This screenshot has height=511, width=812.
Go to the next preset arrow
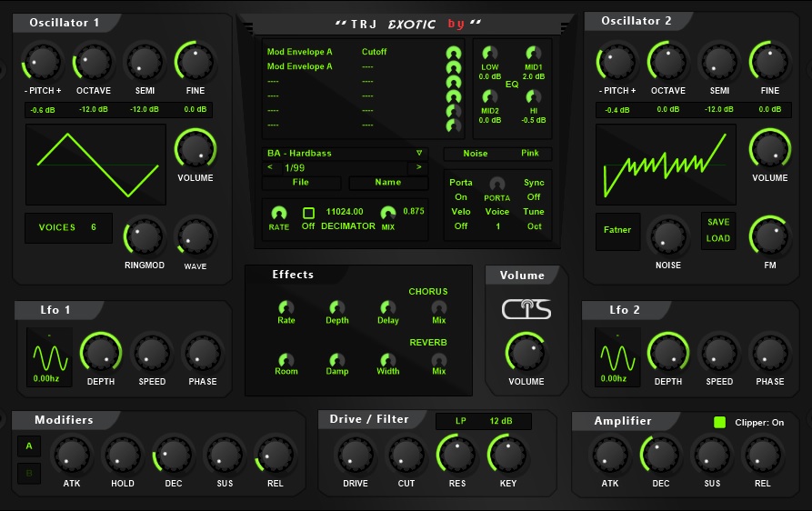(419, 167)
